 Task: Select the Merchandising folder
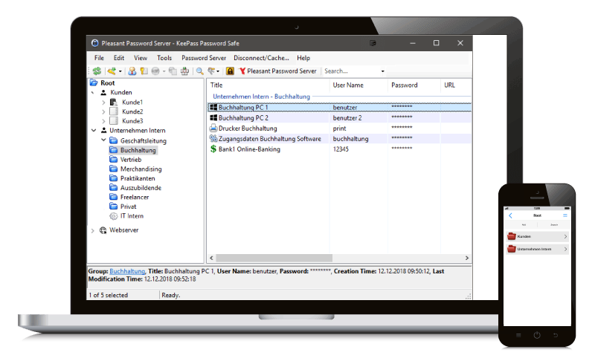pos(141,169)
